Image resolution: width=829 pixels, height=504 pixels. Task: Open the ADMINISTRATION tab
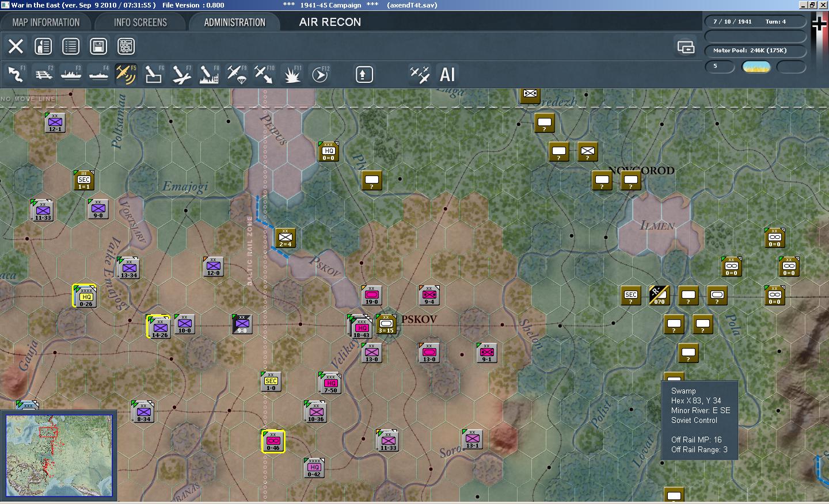click(234, 22)
